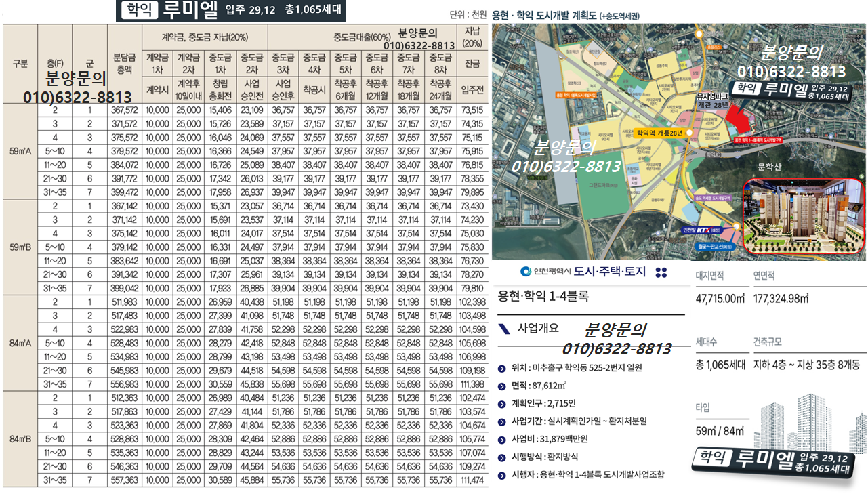The height and width of the screenshot is (496, 868).
Task: Click the bullet icon beside 사업기간
Action: (x=501, y=421)
